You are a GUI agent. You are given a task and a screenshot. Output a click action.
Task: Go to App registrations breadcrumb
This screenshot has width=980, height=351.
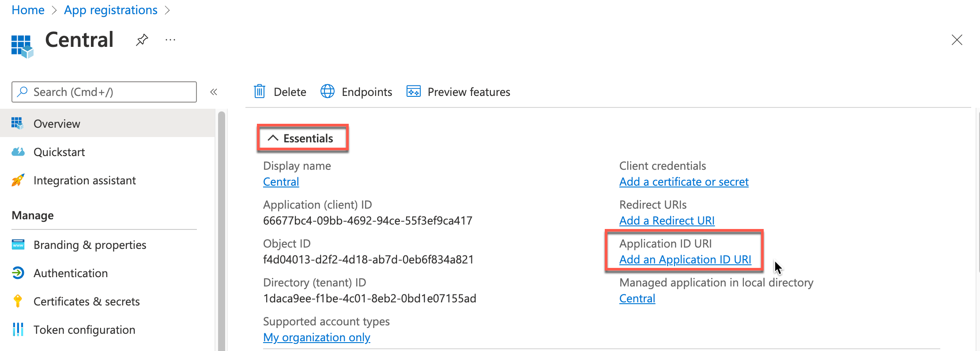click(111, 10)
